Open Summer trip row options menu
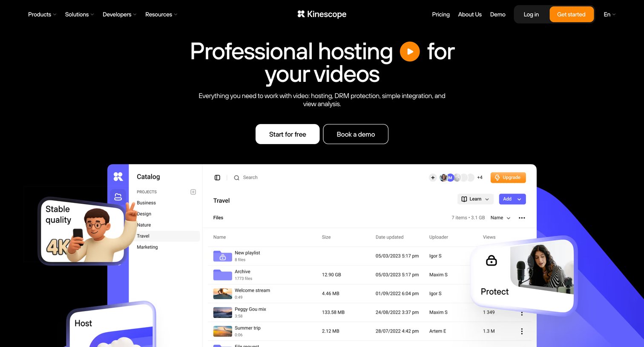This screenshot has height=347, width=644. point(522,331)
